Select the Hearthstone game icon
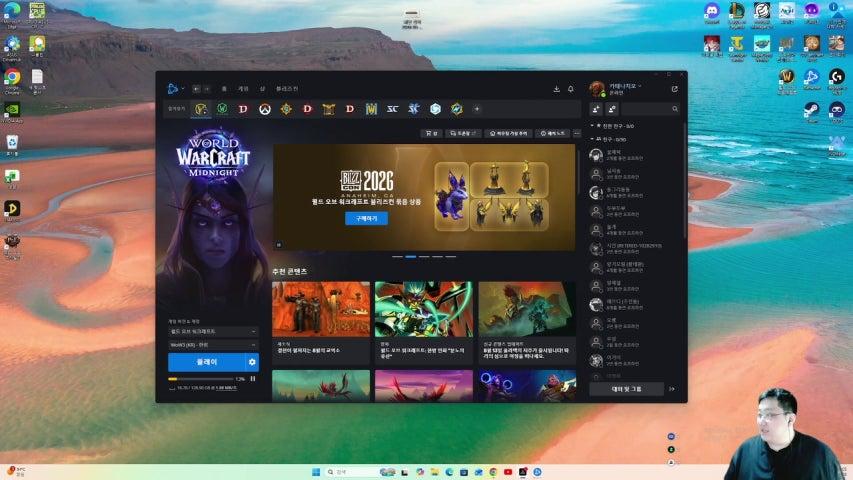 point(286,109)
